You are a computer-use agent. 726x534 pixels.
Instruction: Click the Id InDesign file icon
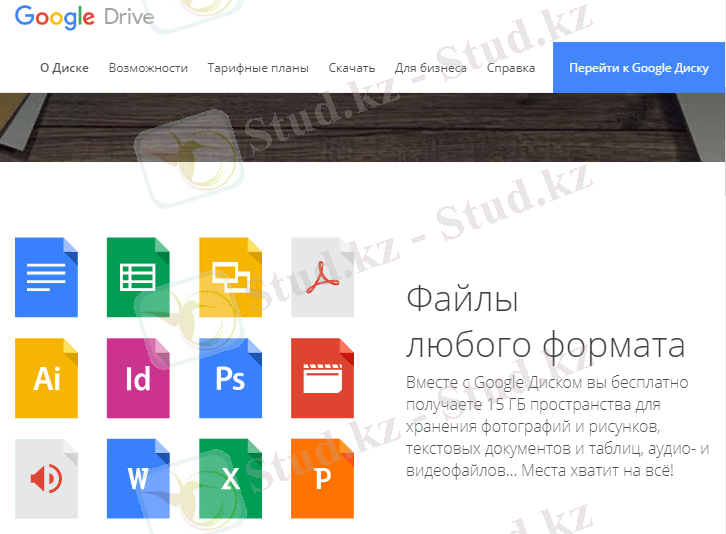[x=138, y=378]
